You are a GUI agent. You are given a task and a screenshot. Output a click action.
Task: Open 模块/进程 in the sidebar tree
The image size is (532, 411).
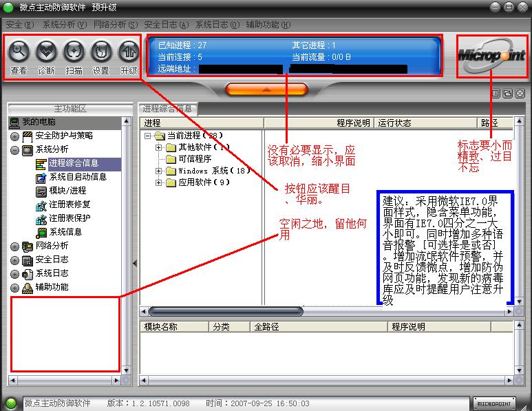[x=67, y=191]
